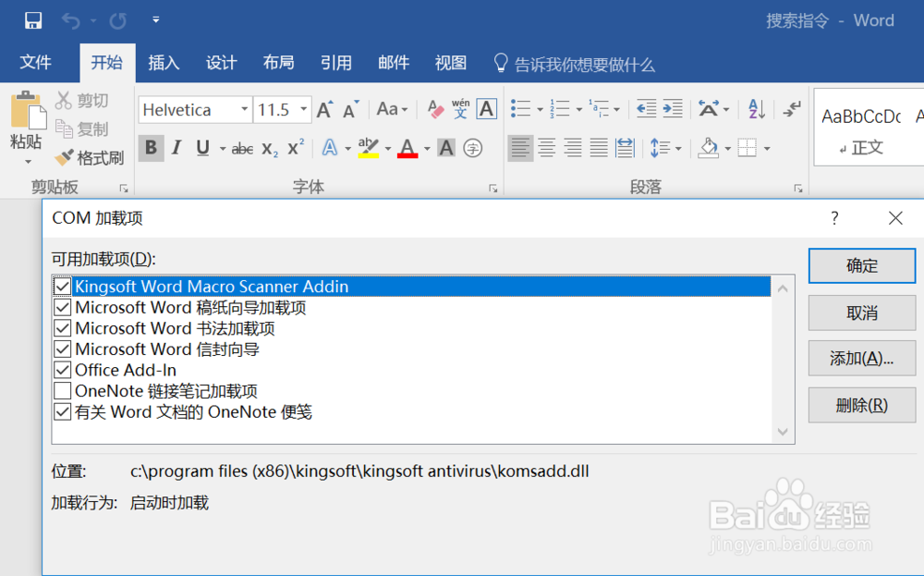The width and height of the screenshot is (924, 576).
Task: Switch to the 布局 tab
Action: click(x=279, y=63)
